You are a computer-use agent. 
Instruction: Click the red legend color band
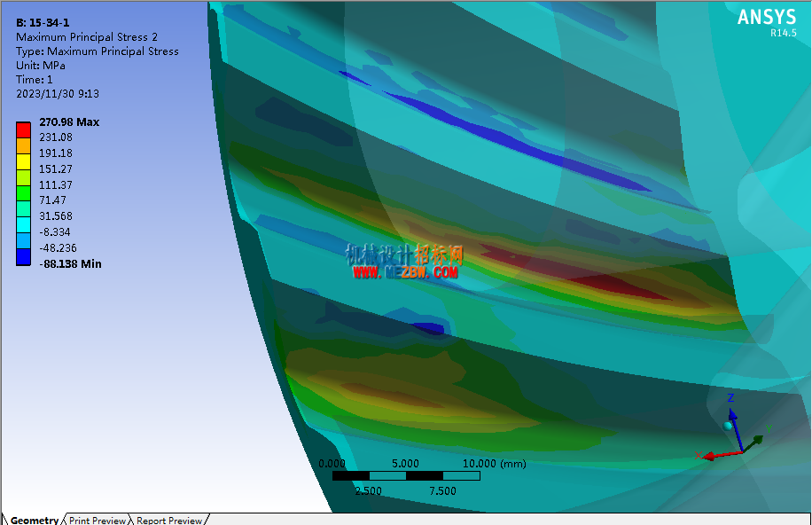point(23,129)
